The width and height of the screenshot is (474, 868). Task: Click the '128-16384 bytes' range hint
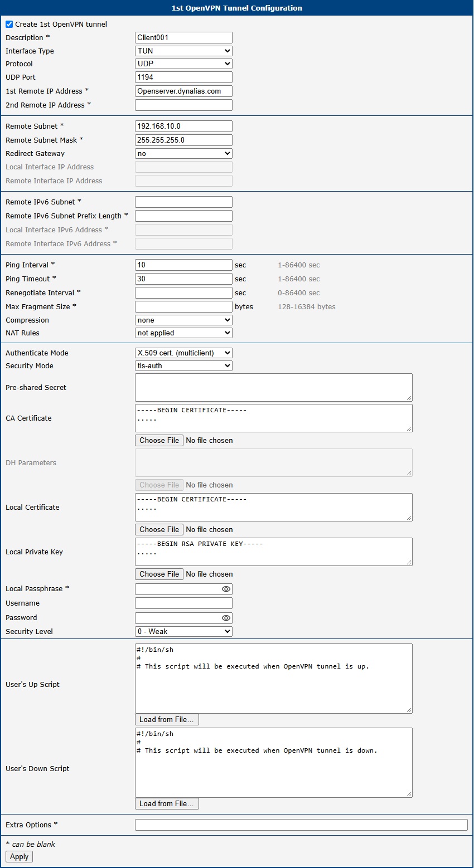pyautogui.click(x=307, y=307)
